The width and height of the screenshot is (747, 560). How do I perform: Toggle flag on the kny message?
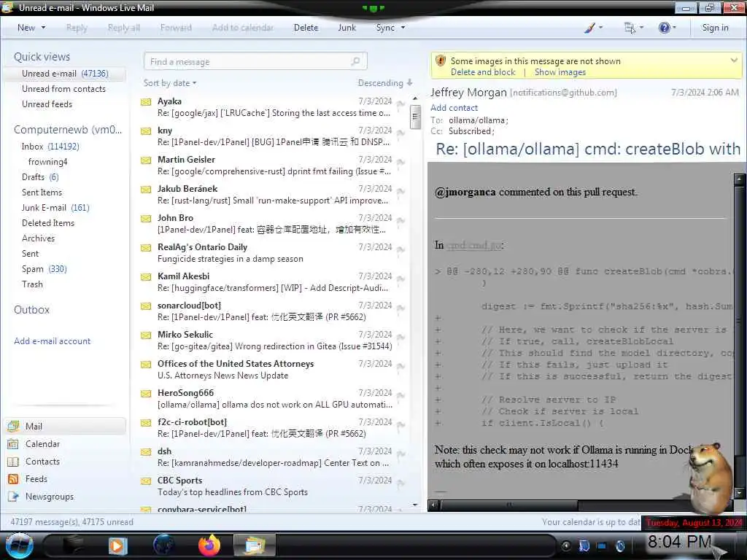[x=400, y=133]
